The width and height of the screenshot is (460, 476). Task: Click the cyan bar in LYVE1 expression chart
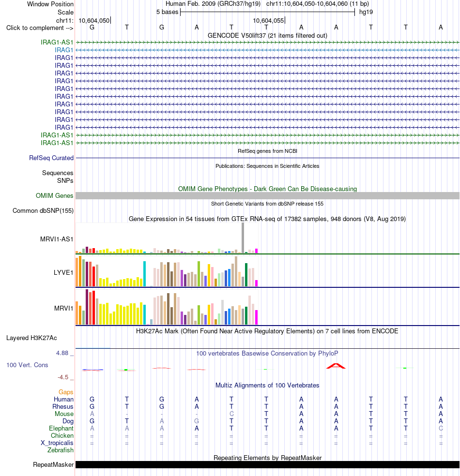145,274
